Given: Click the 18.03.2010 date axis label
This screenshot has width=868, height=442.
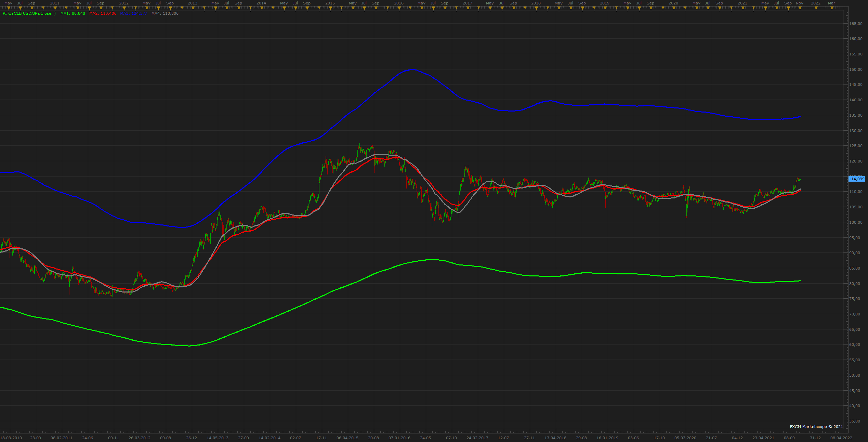Looking at the screenshot, I should [x=11, y=438].
